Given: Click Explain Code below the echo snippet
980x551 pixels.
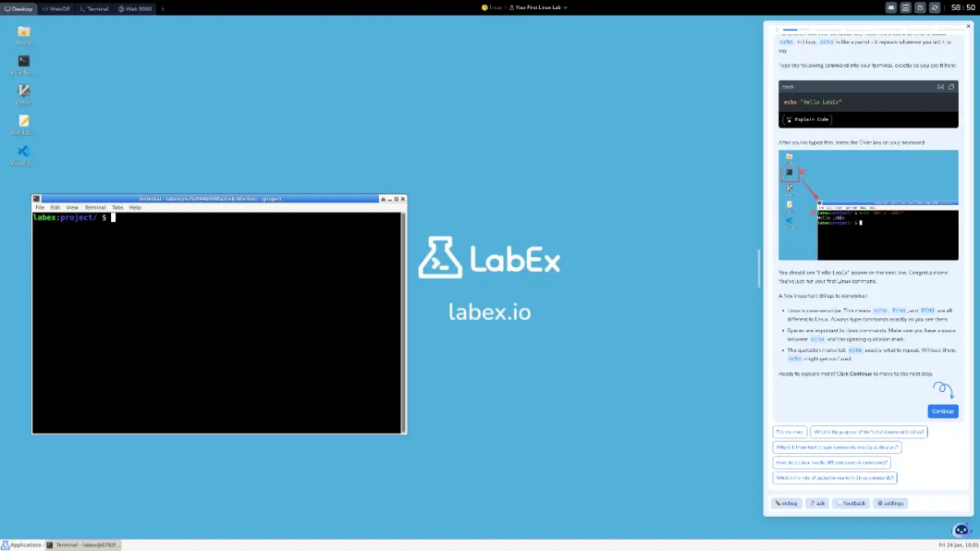Looking at the screenshot, I should tap(807, 119).
